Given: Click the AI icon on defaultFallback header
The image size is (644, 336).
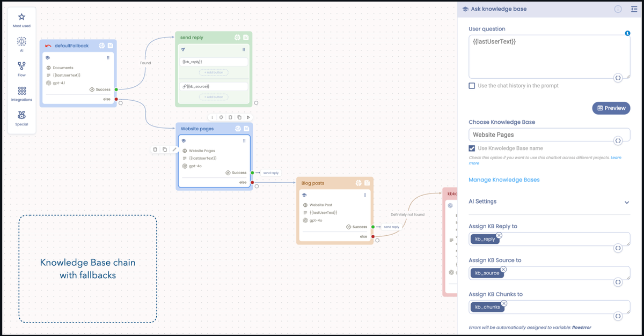Looking at the screenshot, I should 101,46.
